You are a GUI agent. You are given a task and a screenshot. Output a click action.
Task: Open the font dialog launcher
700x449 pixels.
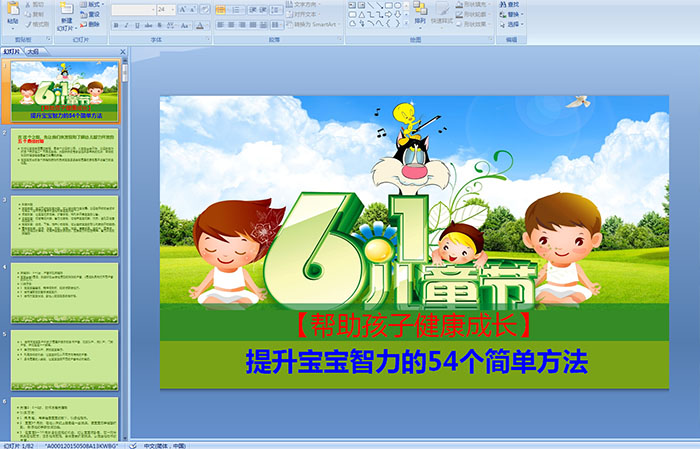tap(208, 40)
